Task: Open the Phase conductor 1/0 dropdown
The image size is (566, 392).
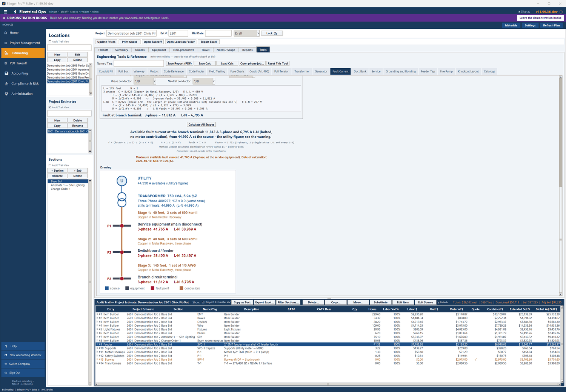Action: point(155,81)
